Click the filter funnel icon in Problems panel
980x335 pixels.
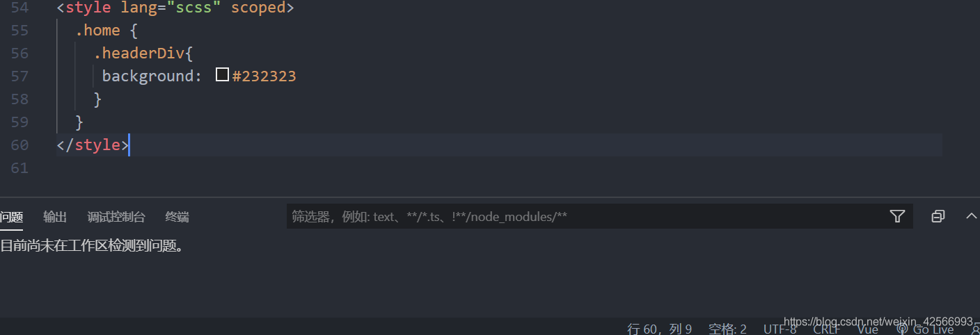(x=897, y=216)
